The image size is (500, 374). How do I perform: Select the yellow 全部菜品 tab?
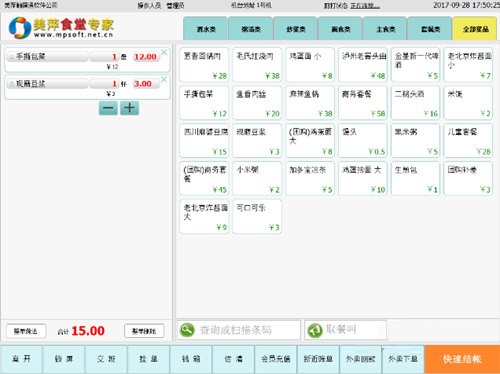point(475,29)
